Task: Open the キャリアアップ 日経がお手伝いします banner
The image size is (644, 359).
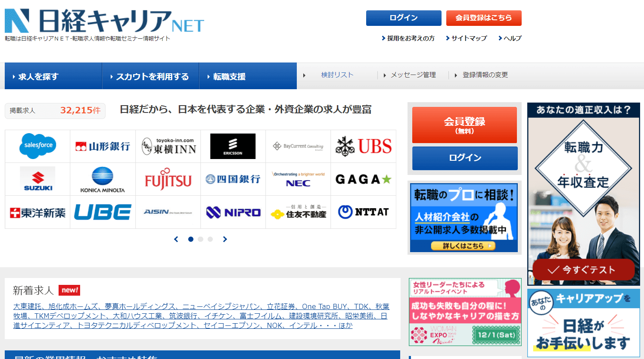Action: 583,323
